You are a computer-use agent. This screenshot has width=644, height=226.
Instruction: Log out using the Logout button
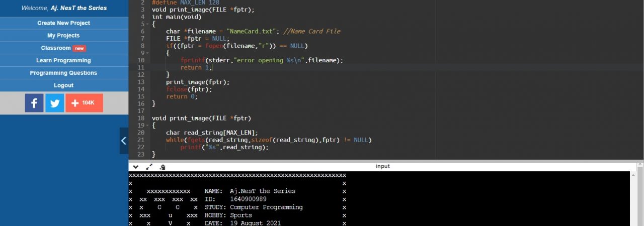(63, 85)
